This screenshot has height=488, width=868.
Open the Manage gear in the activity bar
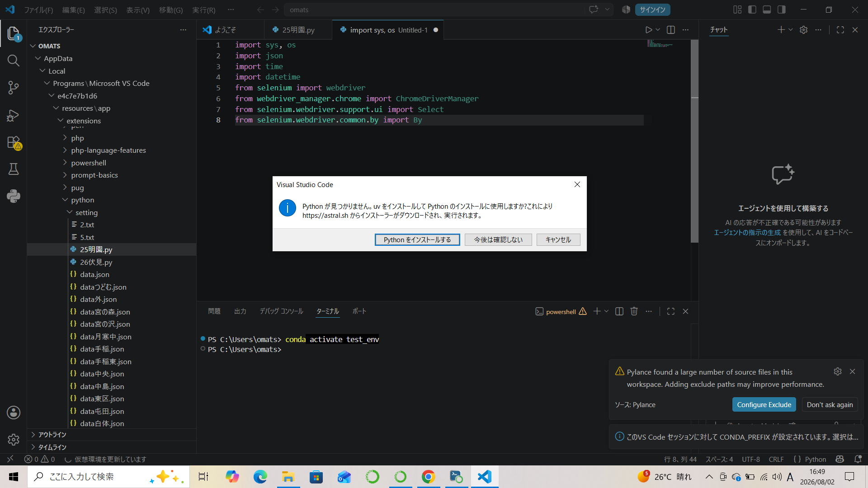coord(14,439)
